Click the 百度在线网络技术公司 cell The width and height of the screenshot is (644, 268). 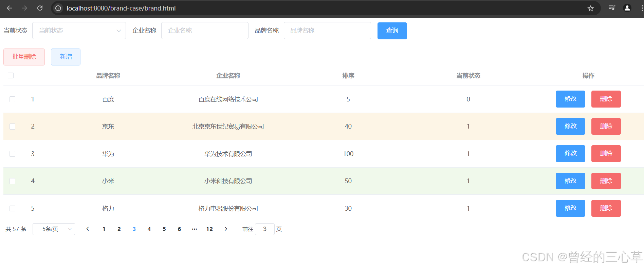(228, 99)
